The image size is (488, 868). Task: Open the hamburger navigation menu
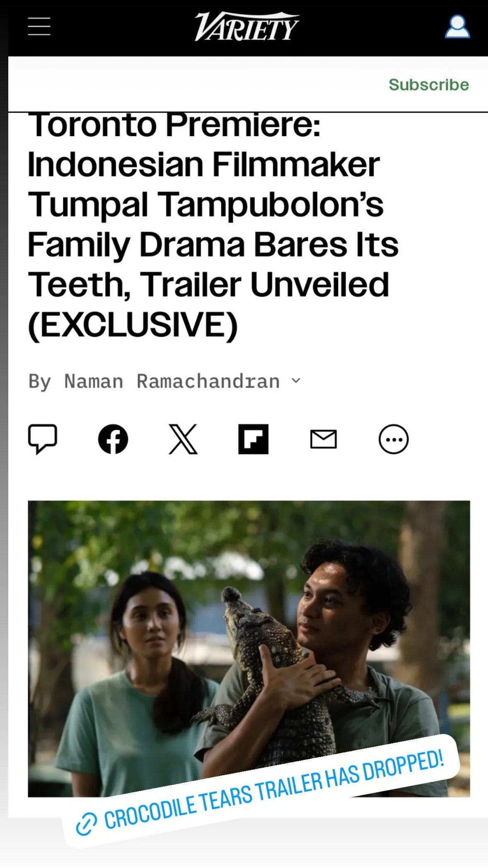coord(39,27)
